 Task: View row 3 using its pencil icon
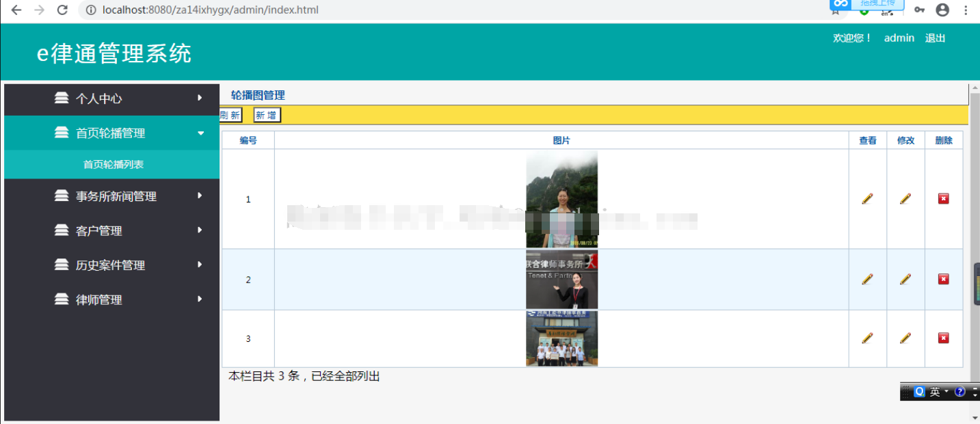click(x=867, y=338)
